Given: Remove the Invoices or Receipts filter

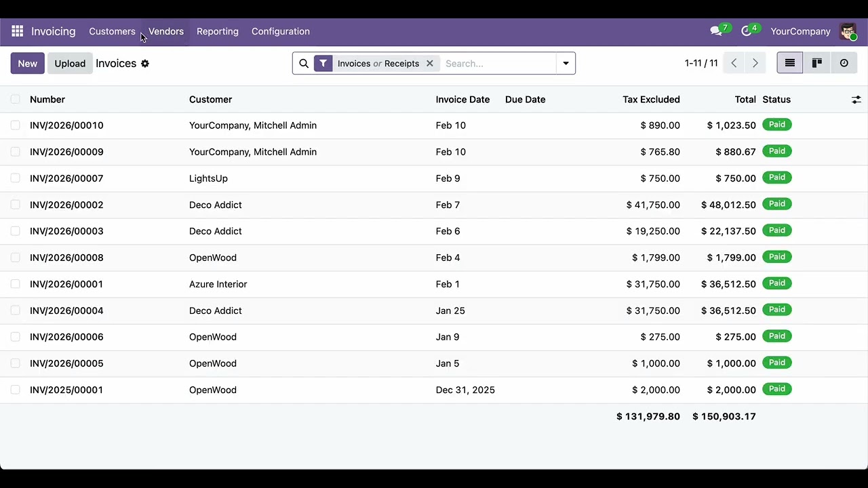Looking at the screenshot, I should 429,63.
